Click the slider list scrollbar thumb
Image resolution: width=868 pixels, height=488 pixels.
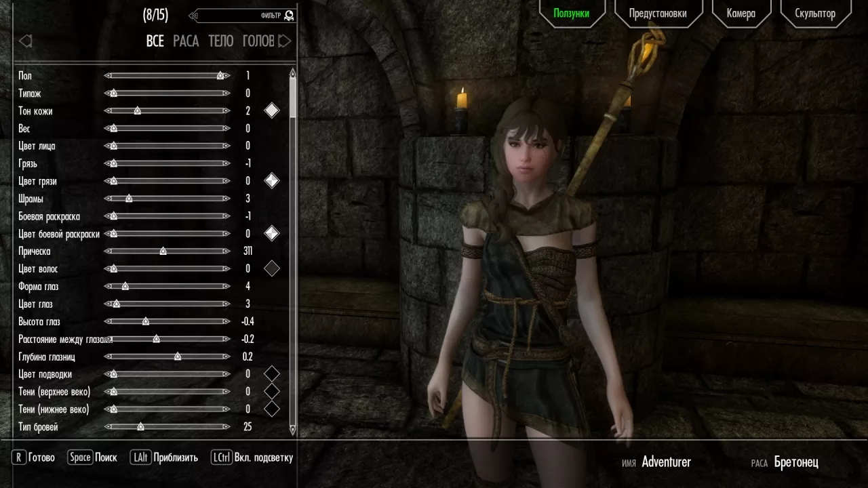point(293,97)
